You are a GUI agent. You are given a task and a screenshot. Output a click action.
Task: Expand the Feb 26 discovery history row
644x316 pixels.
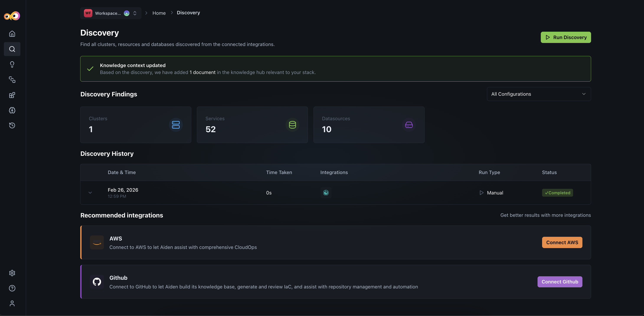pos(90,193)
